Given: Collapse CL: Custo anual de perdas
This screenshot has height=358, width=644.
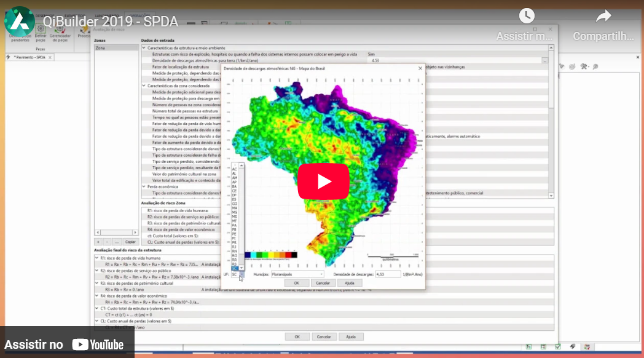Looking at the screenshot, I should point(97,321).
